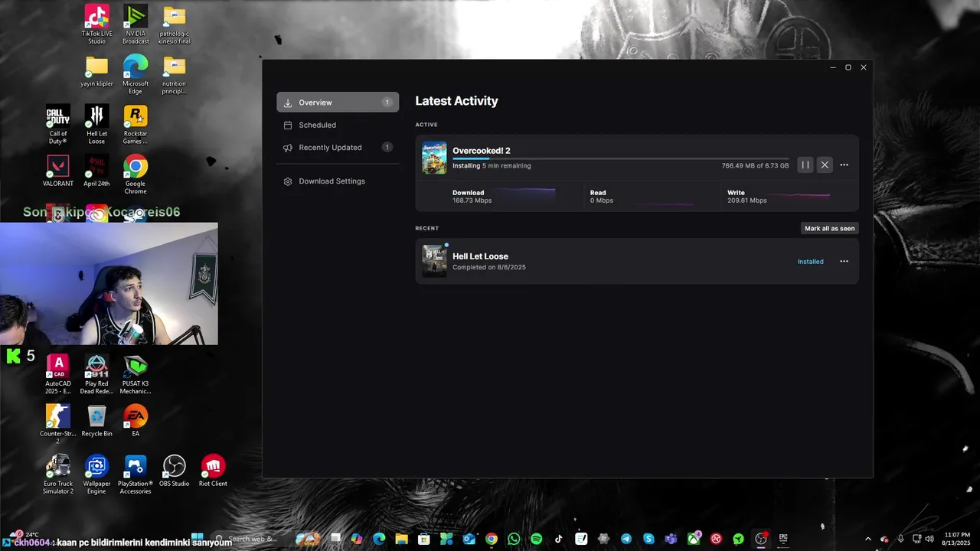Select the VALORANT desktop icon

58,171
